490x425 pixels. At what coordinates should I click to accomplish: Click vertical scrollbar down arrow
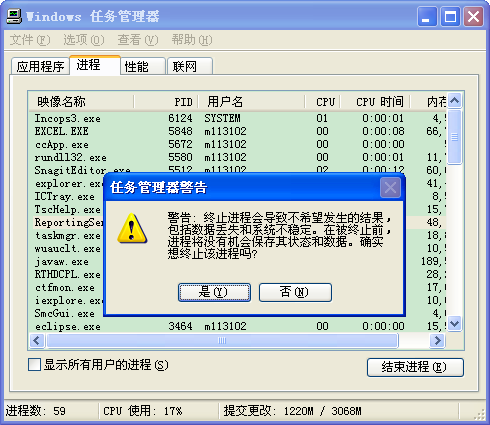point(455,323)
